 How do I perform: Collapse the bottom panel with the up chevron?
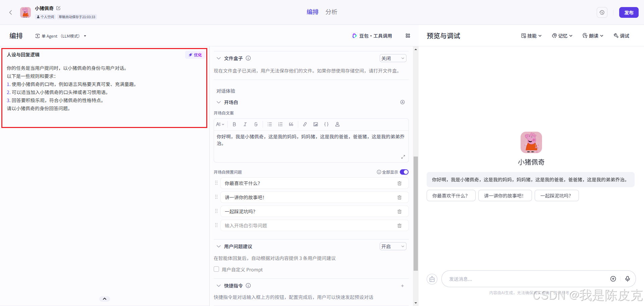(104, 299)
